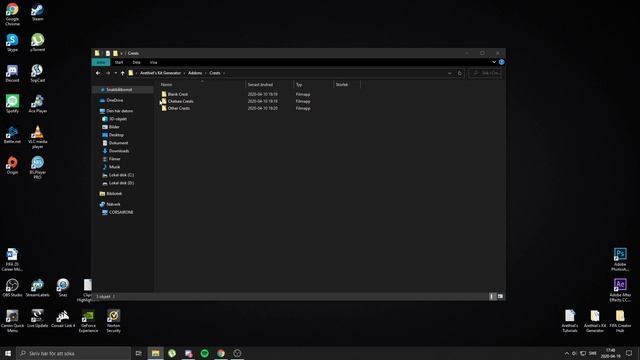The height and width of the screenshot is (360, 640).
Task: Launch Origin from the desktop
Action: (x=12, y=165)
